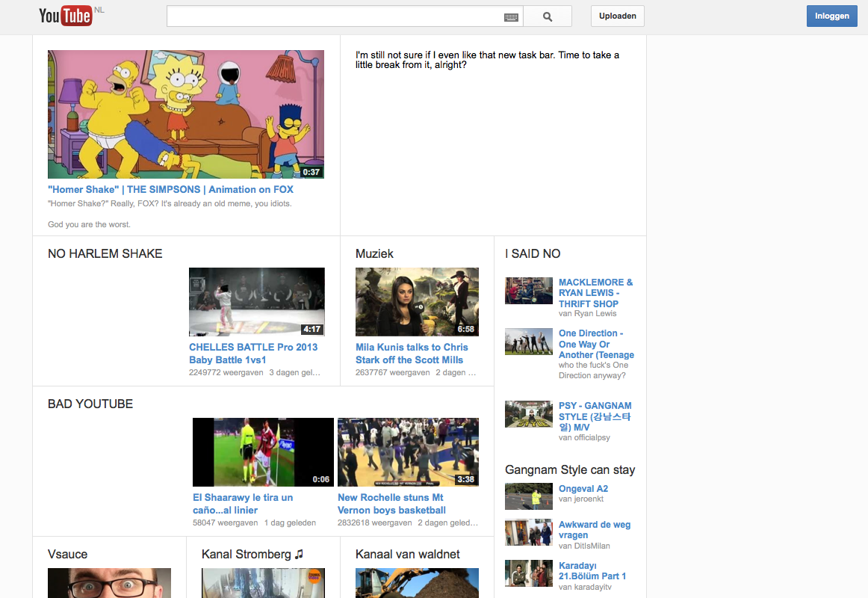Open the PSY - GANGNAM STYLE M/V link
This screenshot has width=868, height=598.
(595, 416)
